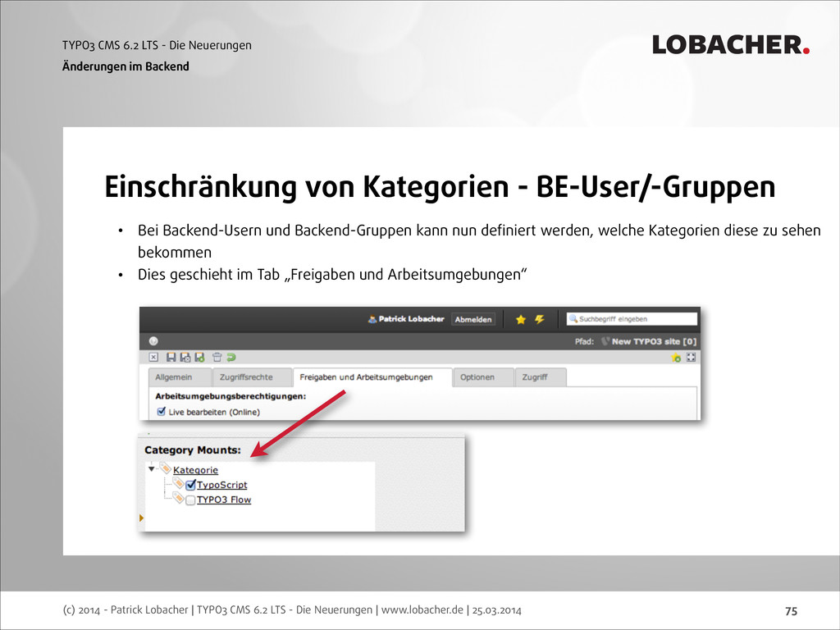Click the create shortcut star icon
The image size is (840, 630).
point(676,358)
